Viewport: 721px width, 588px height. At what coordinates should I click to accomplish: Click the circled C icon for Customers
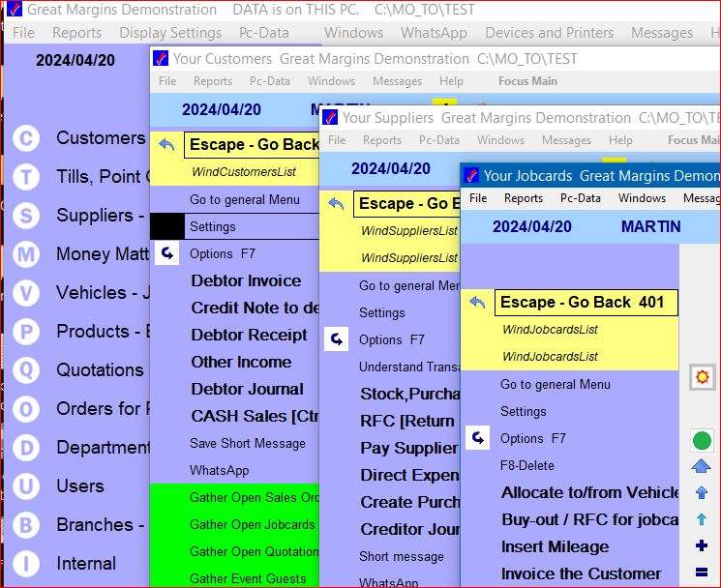click(26, 138)
